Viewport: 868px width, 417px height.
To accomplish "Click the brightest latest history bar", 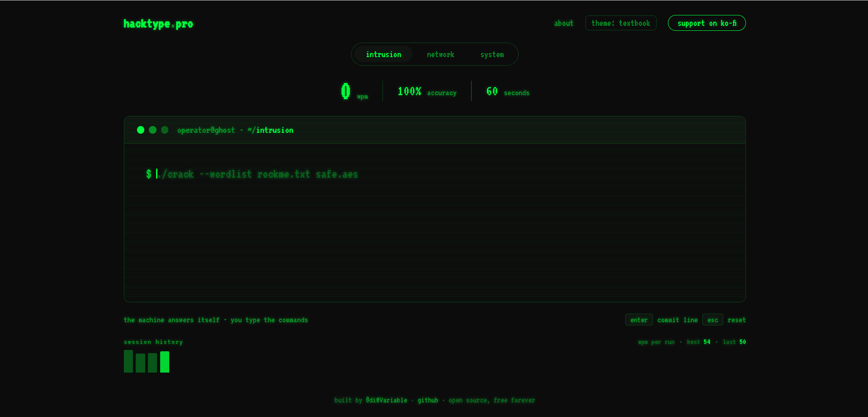I will point(165,362).
